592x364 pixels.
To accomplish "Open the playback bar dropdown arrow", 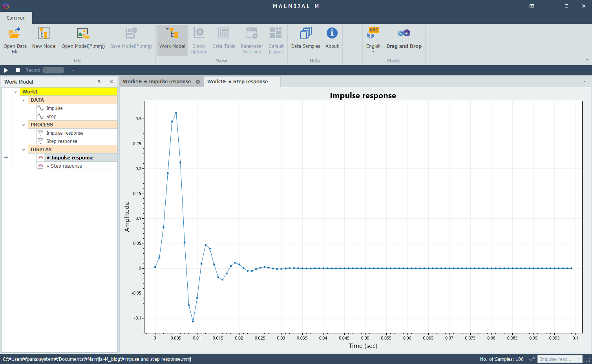I will click(73, 70).
